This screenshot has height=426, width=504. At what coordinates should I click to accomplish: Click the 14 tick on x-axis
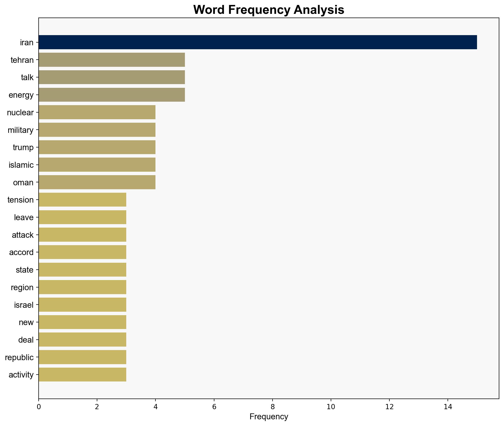(x=448, y=407)
